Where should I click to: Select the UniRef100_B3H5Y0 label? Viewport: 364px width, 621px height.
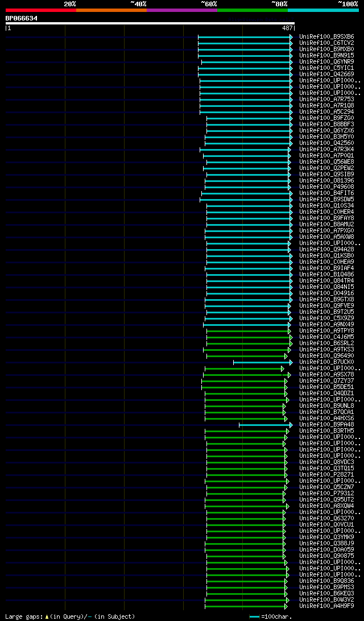(x=327, y=136)
